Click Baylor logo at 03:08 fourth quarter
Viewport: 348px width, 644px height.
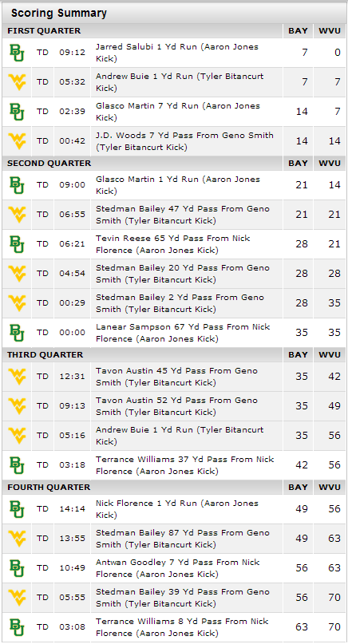tap(17, 627)
